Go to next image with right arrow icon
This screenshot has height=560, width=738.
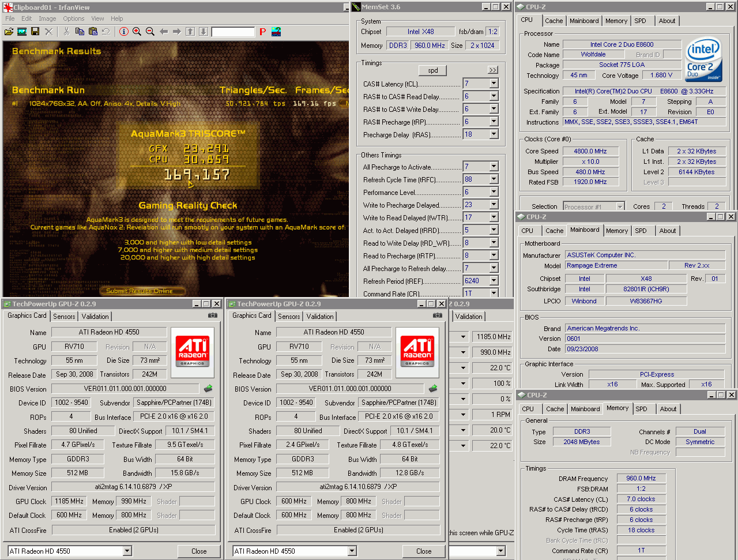[x=177, y=32]
